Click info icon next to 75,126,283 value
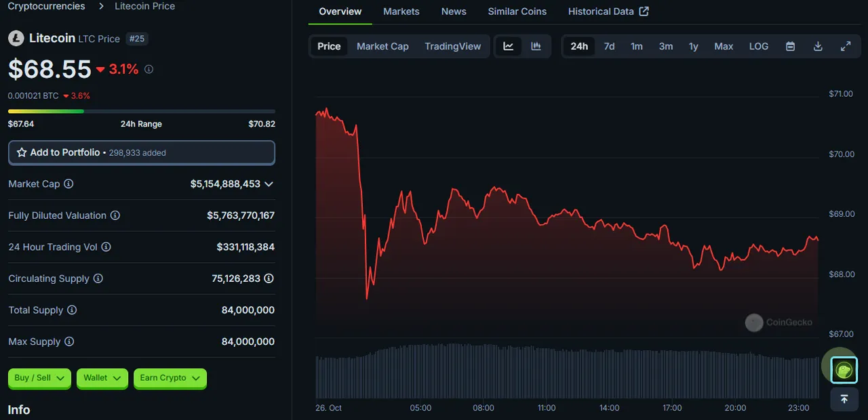The width and height of the screenshot is (868, 420). click(269, 278)
